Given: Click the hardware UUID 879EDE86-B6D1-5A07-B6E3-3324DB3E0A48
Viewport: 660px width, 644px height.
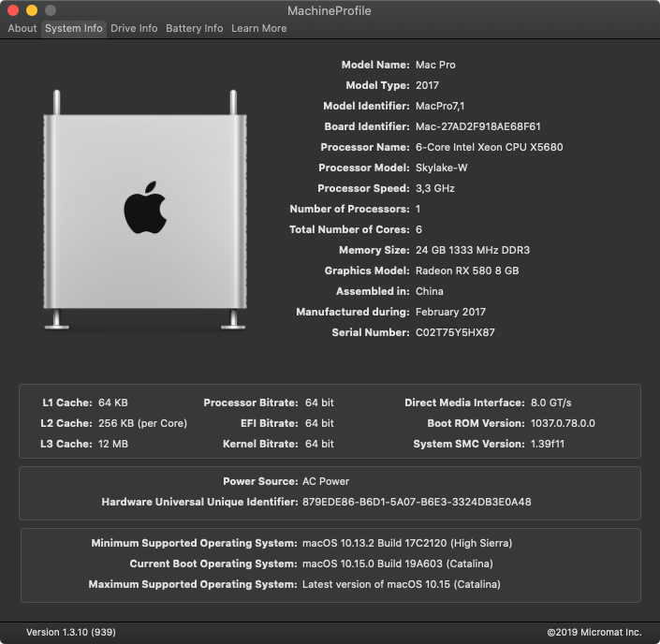Looking at the screenshot, I should pos(417,502).
